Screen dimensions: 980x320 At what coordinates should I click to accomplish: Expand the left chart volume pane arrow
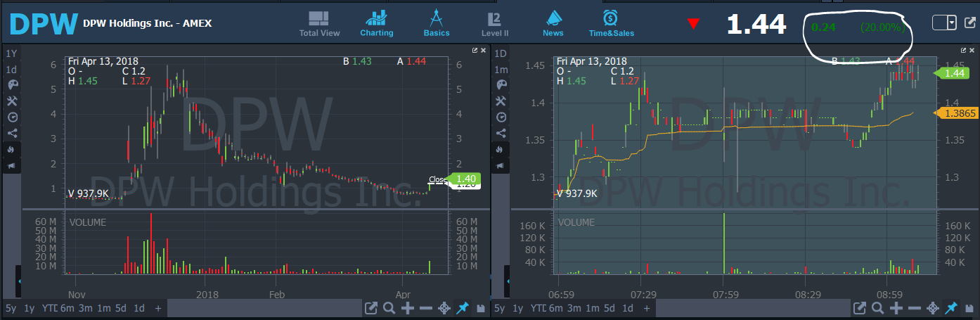coord(20,281)
